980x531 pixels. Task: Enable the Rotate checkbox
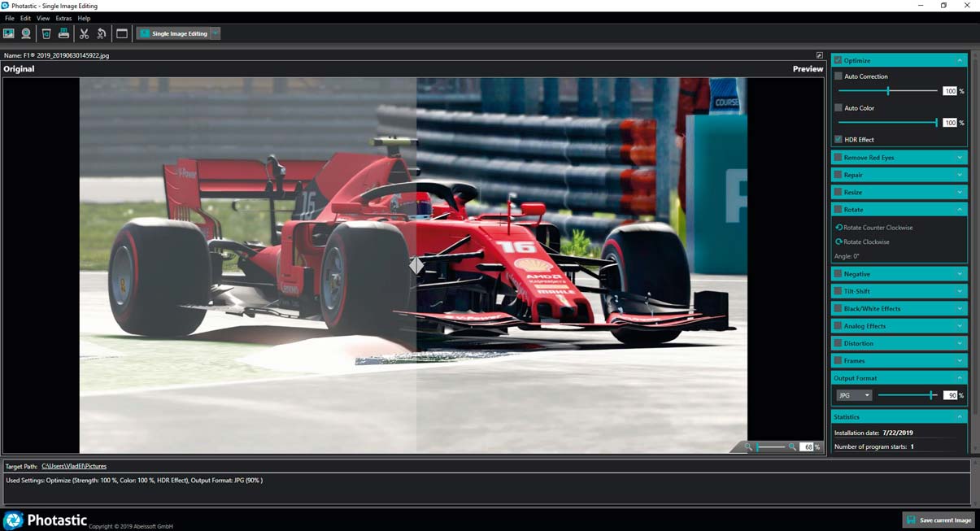(838, 209)
